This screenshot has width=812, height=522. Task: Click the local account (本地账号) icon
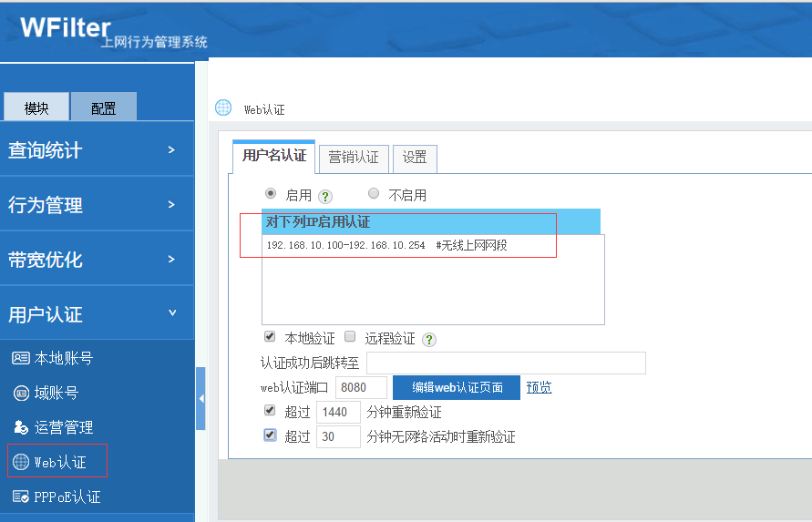pyautogui.click(x=20, y=358)
